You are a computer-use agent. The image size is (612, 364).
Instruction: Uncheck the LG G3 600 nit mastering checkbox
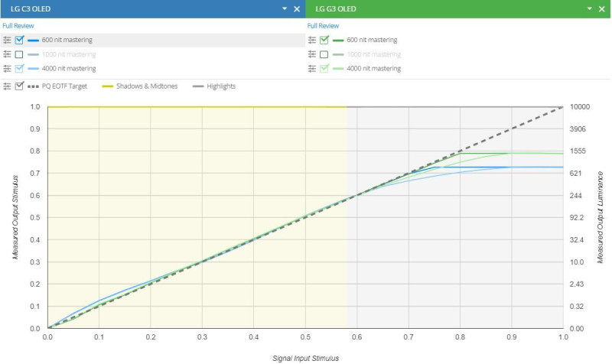324,40
